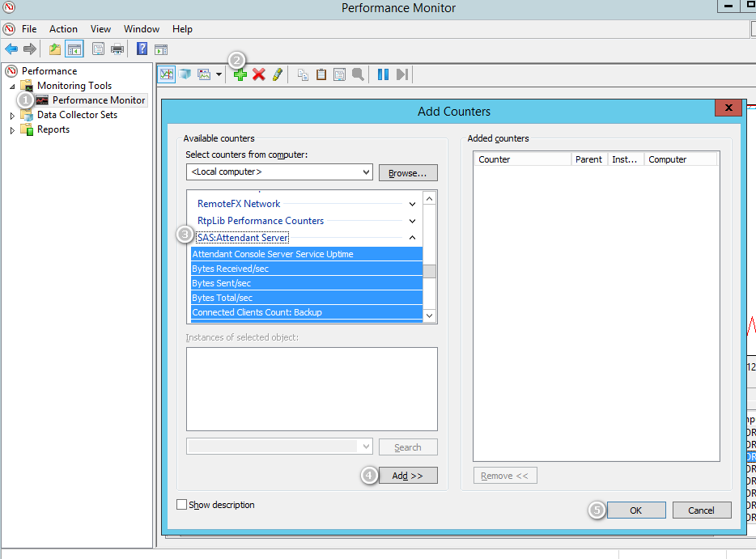
Task: Click the Highlight pen icon
Action: (278, 74)
